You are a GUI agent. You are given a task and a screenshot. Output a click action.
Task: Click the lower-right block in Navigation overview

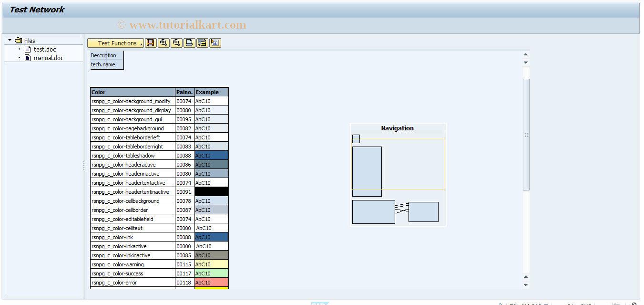click(423, 212)
